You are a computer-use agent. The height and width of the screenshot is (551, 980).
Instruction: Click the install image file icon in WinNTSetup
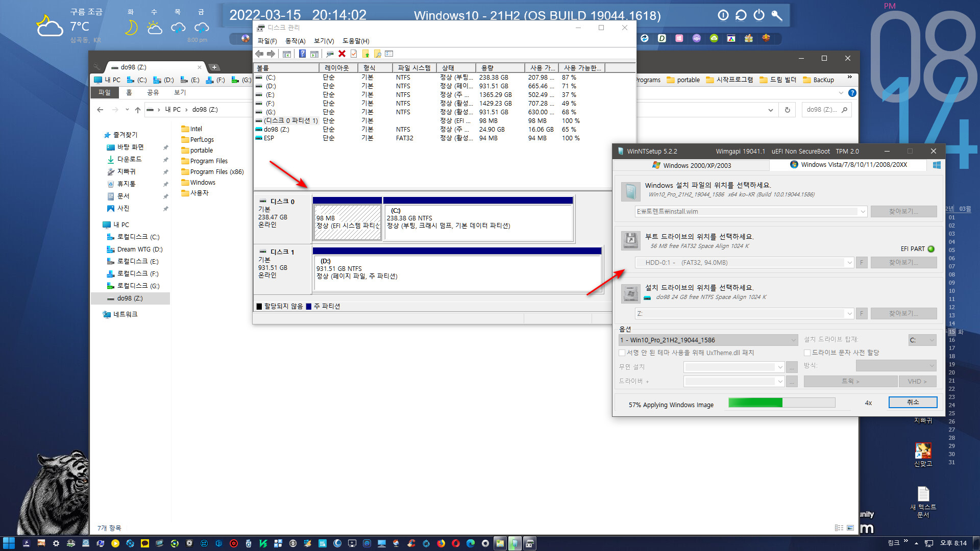[x=631, y=192]
